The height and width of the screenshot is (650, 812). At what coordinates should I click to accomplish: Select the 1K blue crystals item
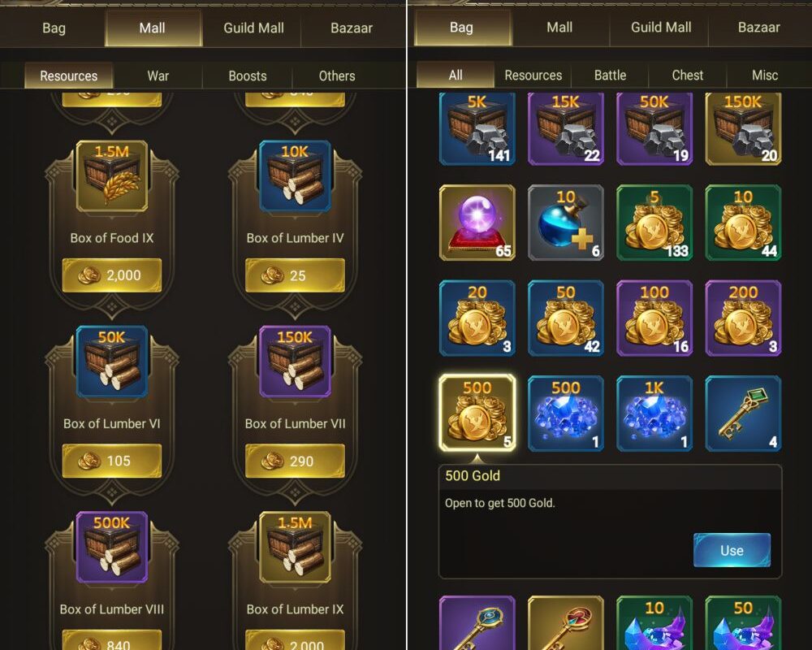654,413
